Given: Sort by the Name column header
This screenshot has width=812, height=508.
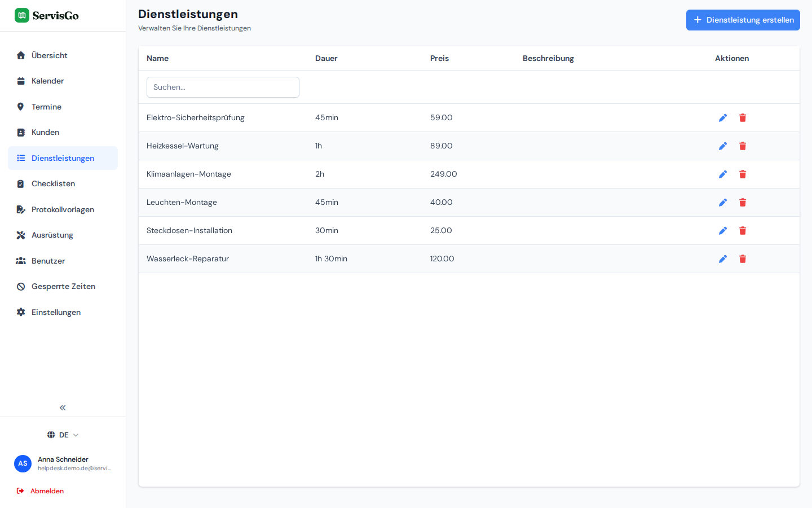Looking at the screenshot, I should click(x=157, y=58).
